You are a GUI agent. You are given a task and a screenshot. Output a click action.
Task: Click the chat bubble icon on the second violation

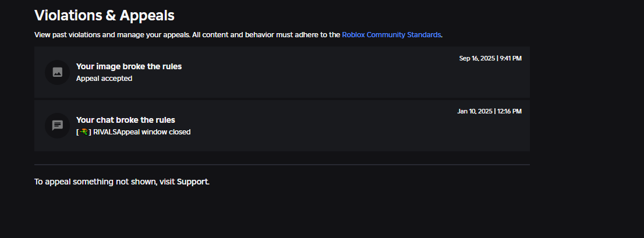(57, 126)
